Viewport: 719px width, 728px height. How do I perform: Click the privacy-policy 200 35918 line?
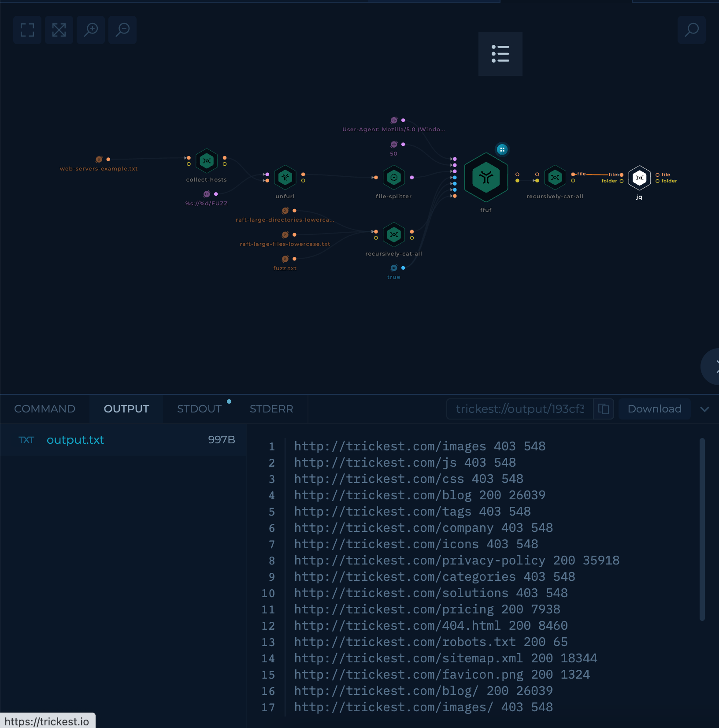(456, 561)
